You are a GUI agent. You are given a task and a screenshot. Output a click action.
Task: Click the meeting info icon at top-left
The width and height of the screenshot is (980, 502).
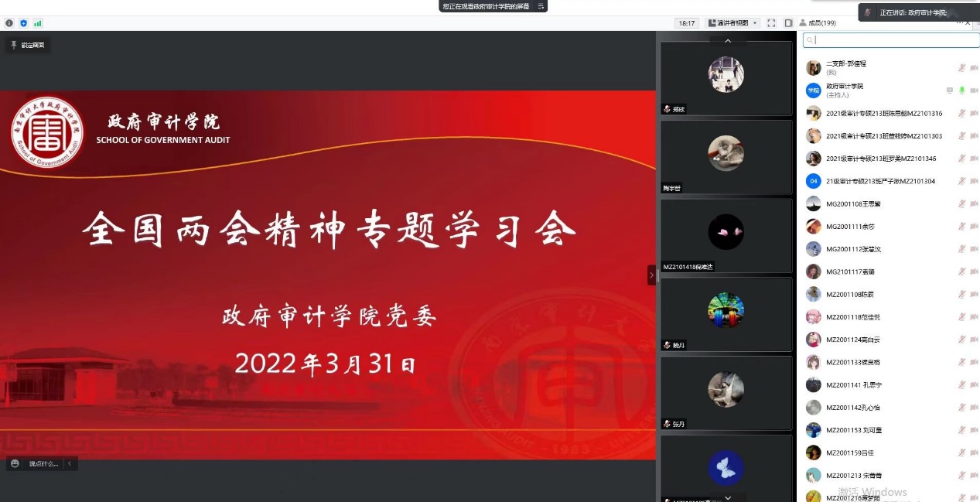pyautogui.click(x=9, y=23)
